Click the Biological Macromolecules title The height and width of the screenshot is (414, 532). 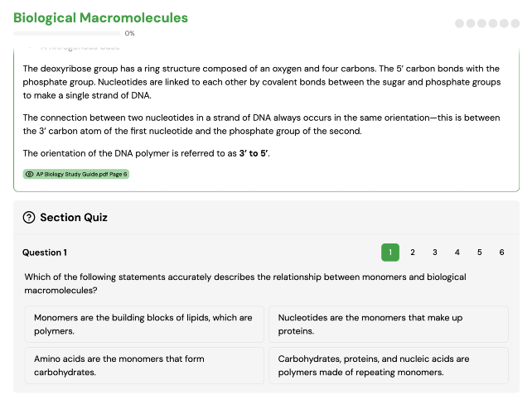coord(100,18)
